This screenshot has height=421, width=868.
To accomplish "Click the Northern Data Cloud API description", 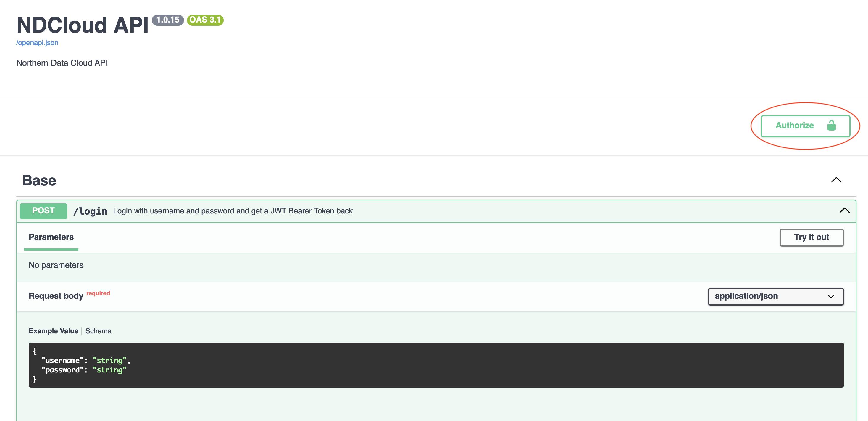I will pyautogui.click(x=62, y=63).
